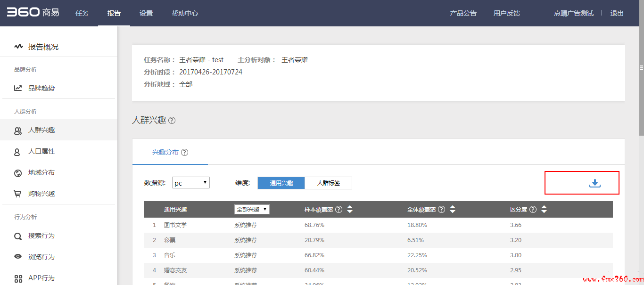644x285 pixels.
Task: Sort table by 全体覆盖率
Action: (453, 210)
